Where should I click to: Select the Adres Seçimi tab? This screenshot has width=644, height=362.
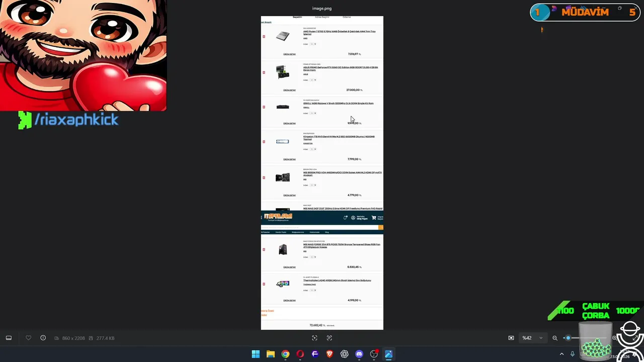tap(322, 17)
